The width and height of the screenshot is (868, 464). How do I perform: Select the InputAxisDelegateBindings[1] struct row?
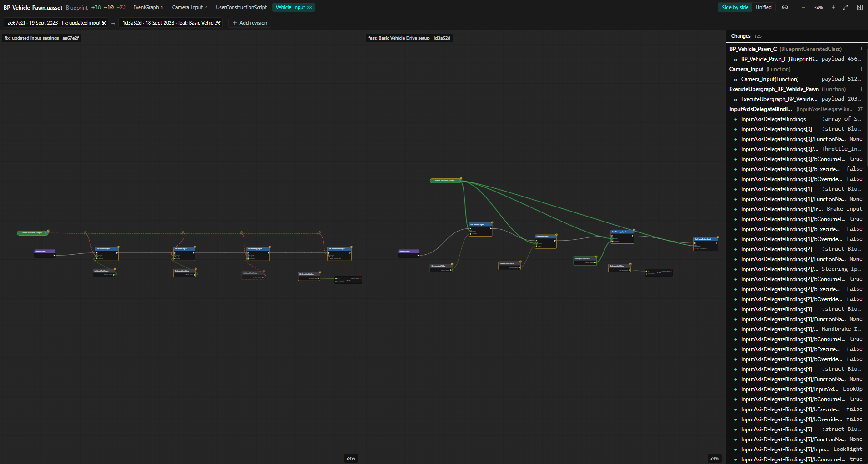point(796,189)
